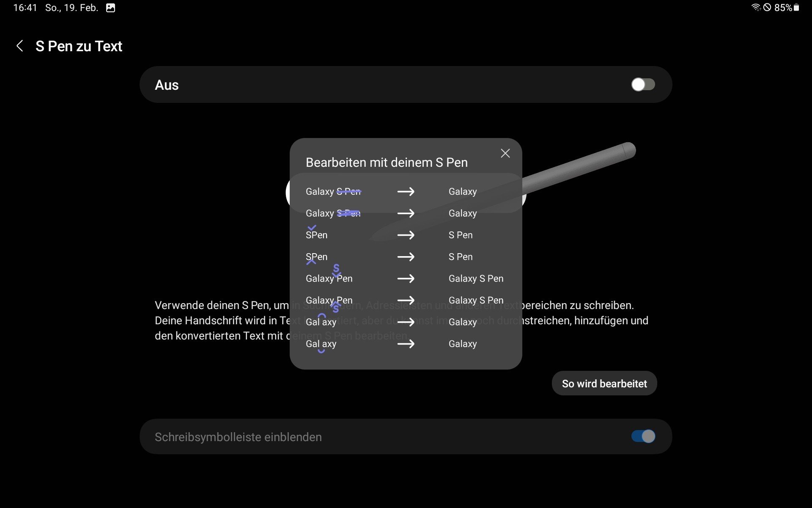Tap the date So., 19. Feb.
812x508 pixels.
[71, 8]
